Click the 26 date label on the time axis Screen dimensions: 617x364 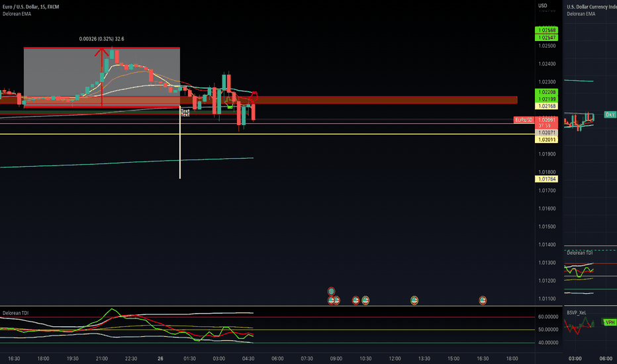pos(160,359)
